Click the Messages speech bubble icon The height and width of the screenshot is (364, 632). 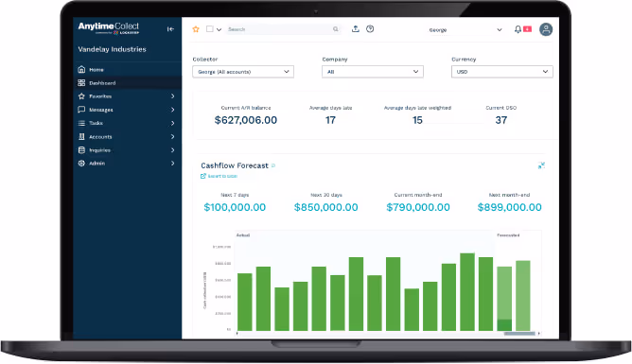[x=81, y=110]
